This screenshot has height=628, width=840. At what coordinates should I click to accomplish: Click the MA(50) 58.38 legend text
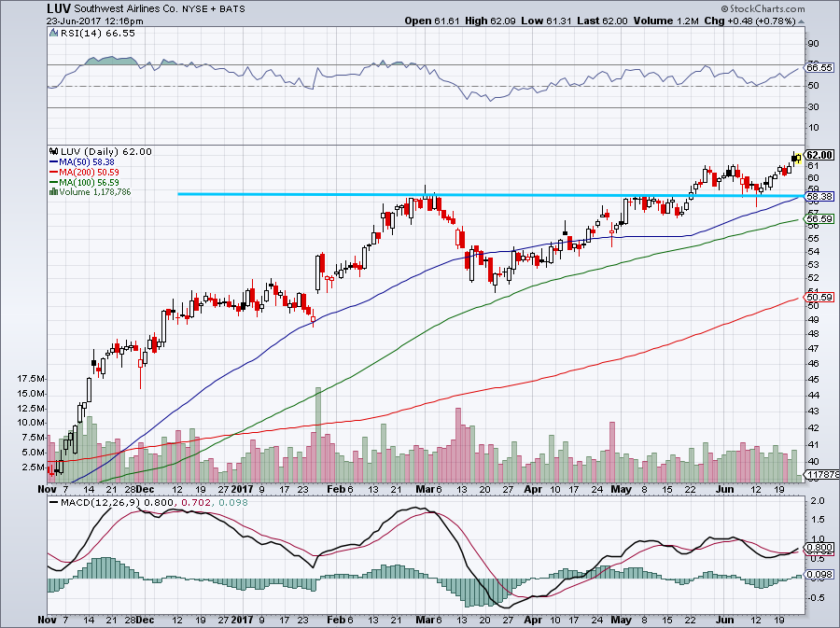coord(86,161)
